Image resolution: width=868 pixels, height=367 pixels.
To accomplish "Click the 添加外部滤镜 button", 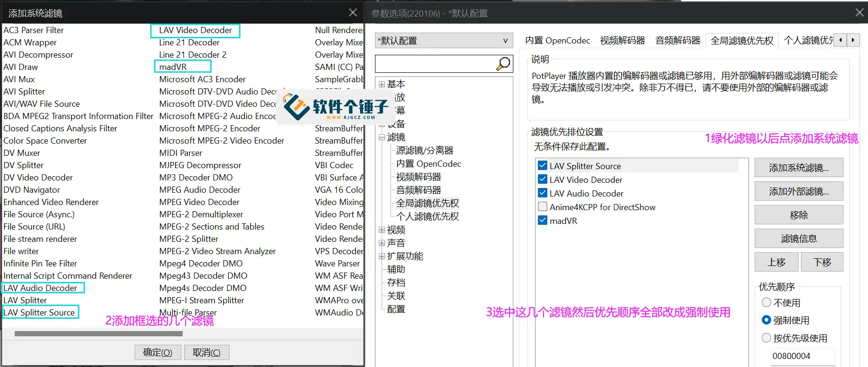I will (x=799, y=191).
